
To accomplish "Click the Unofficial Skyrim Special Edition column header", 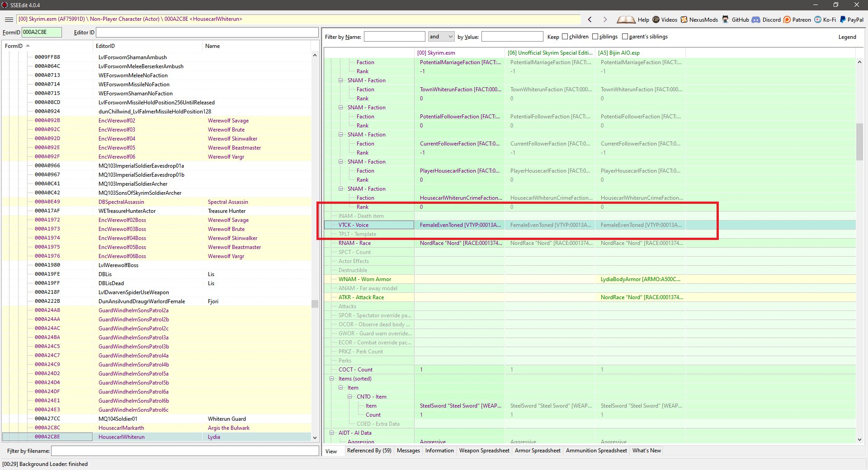I will 550,53.
